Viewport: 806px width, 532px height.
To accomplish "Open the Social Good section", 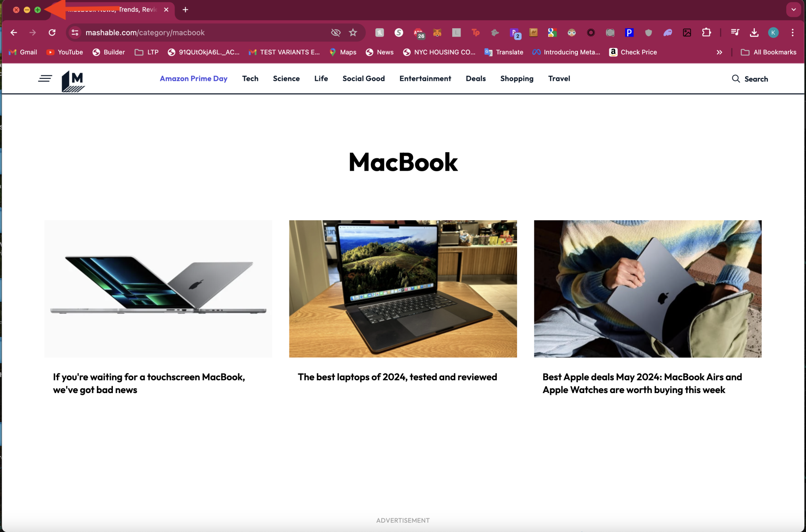I will coord(364,79).
